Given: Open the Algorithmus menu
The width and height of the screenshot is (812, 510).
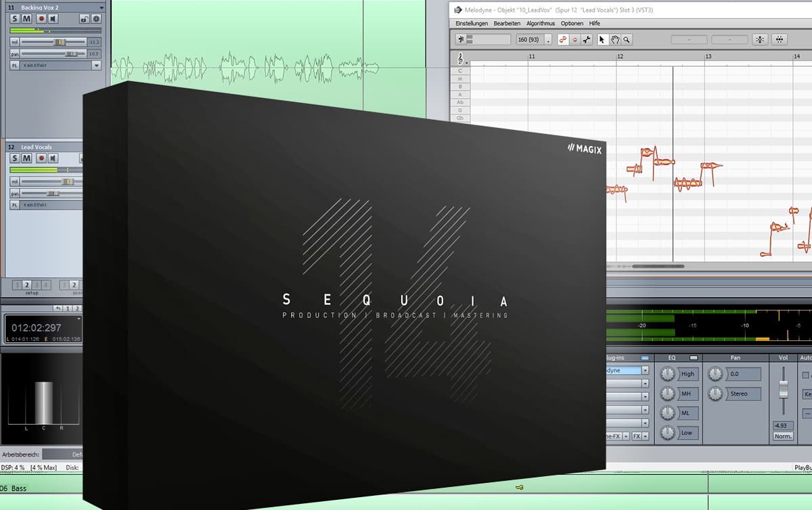Looking at the screenshot, I should click(541, 23).
